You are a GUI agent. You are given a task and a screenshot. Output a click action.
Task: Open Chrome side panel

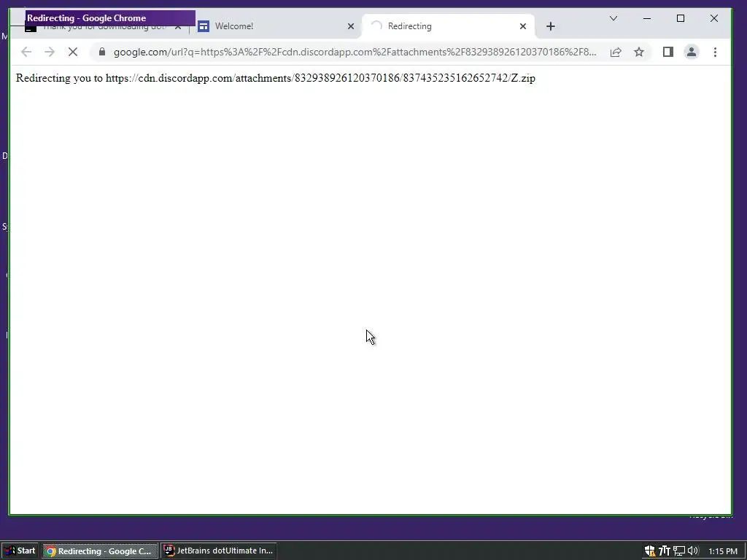click(x=668, y=52)
